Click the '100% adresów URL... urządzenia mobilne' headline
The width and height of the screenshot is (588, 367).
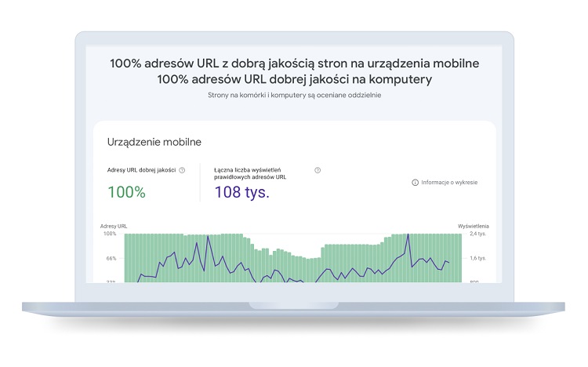pos(294,63)
